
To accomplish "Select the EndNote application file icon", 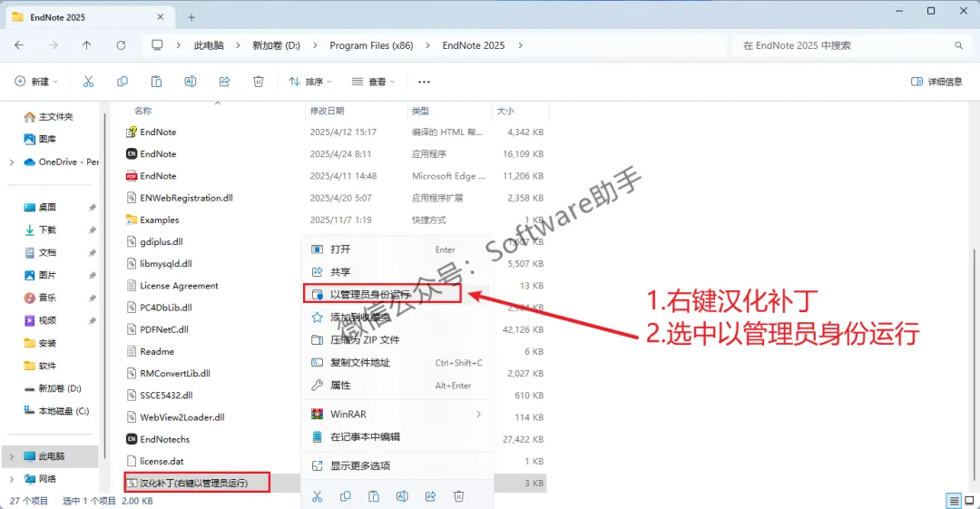I will click(132, 154).
